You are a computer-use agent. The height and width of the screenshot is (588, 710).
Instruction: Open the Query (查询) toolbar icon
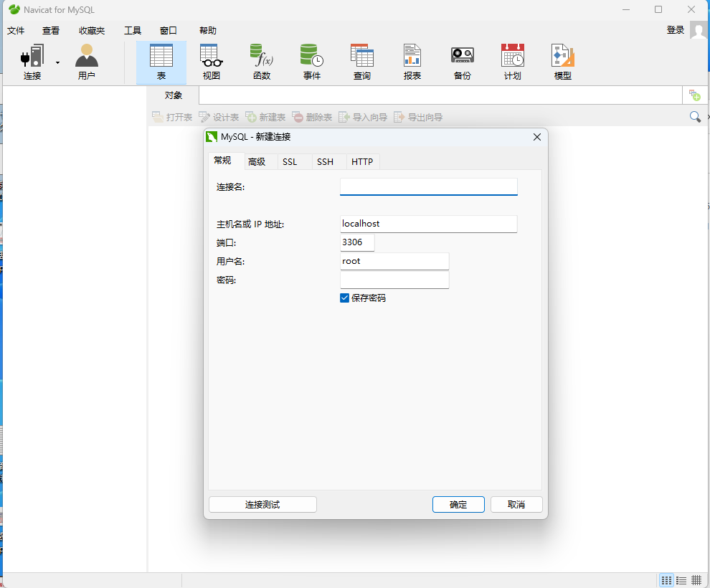pos(362,62)
